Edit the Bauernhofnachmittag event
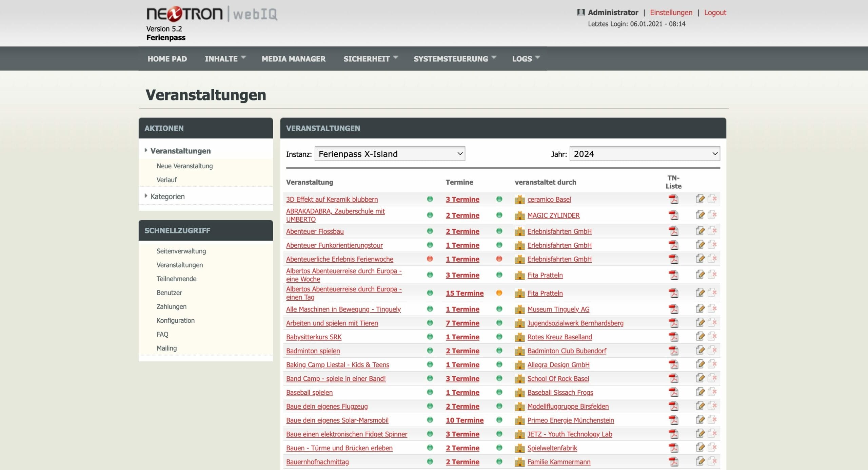The image size is (868, 470). point(700,462)
